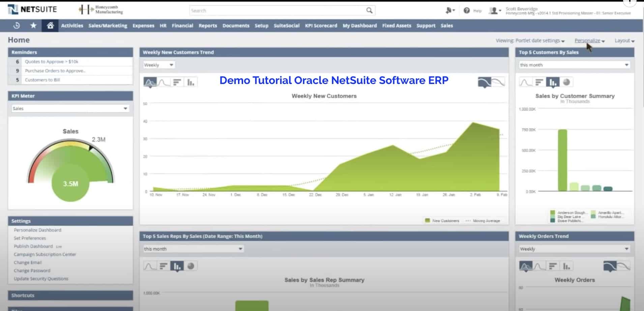Open Campaign Subscription Center link
The height and width of the screenshot is (311, 644).
click(x=45, y=254)
